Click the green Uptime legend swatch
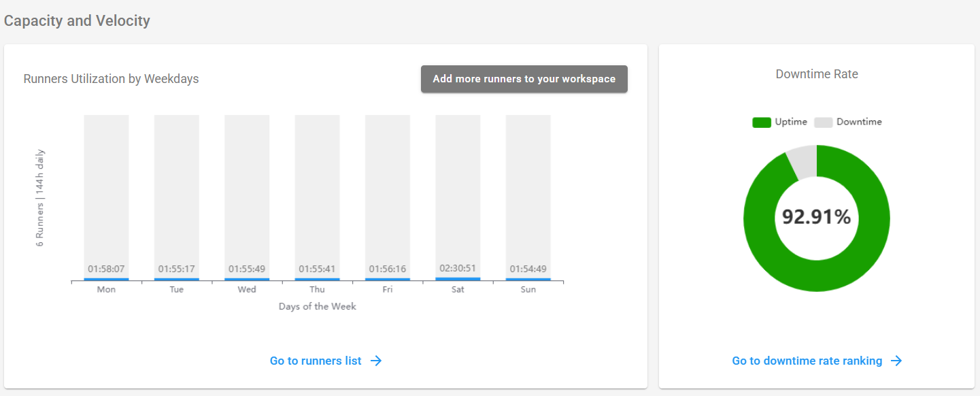The height and width of the screenshot is (396, 980). pos(762,122)
